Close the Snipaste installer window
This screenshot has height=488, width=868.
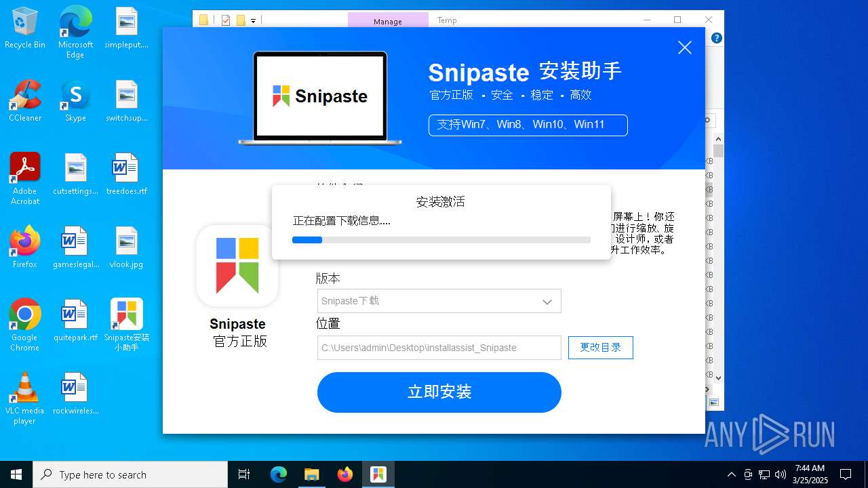point(685,47)
